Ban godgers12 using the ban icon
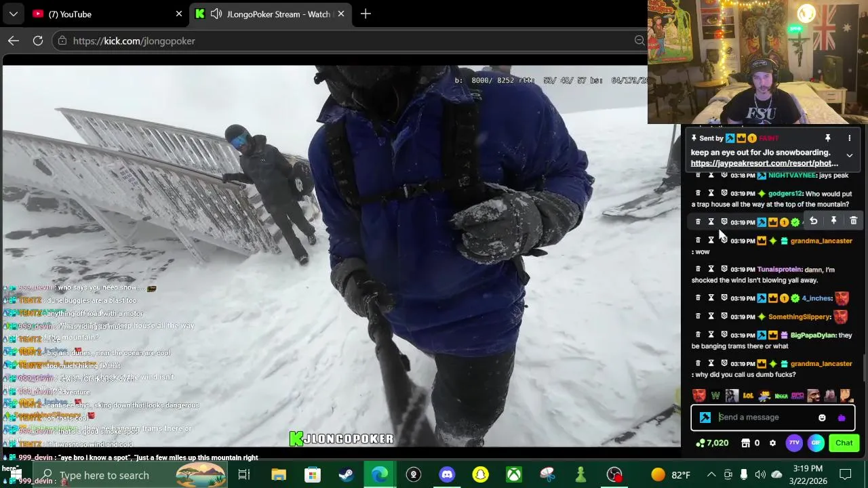This screenshot has width=868, height=488. click(x=724, y=193)
